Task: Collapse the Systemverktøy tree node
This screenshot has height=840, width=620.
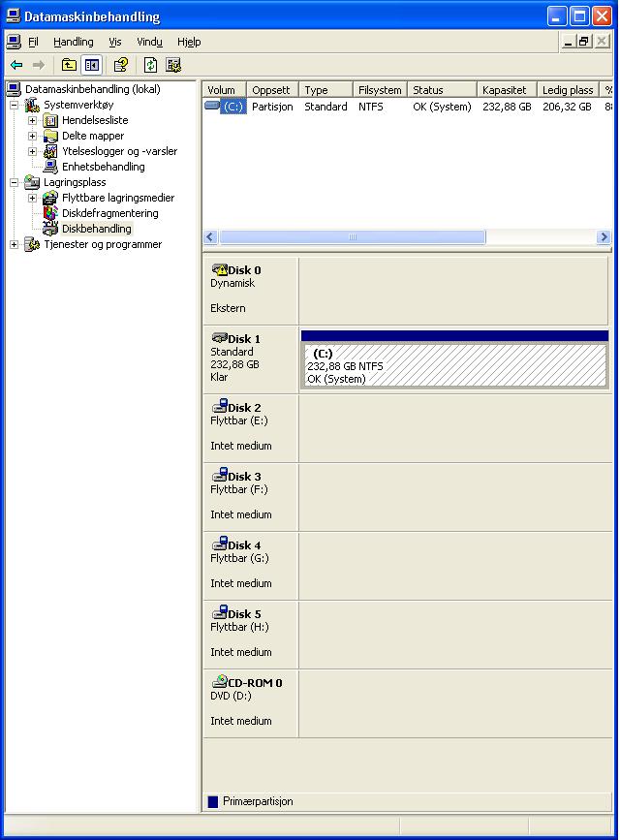Action: pos(14,105)
